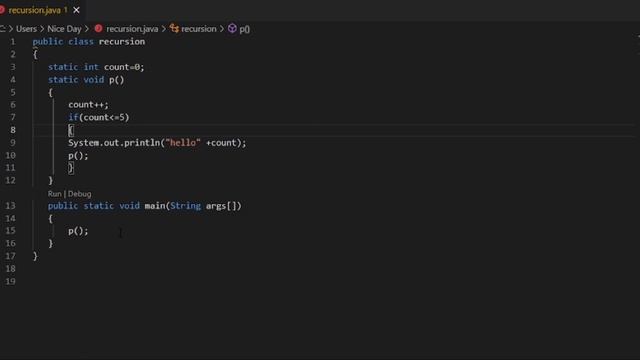Screen dimensions: 640x360
Task: Click the "hello" string literal
Action: tap(183, 143)
